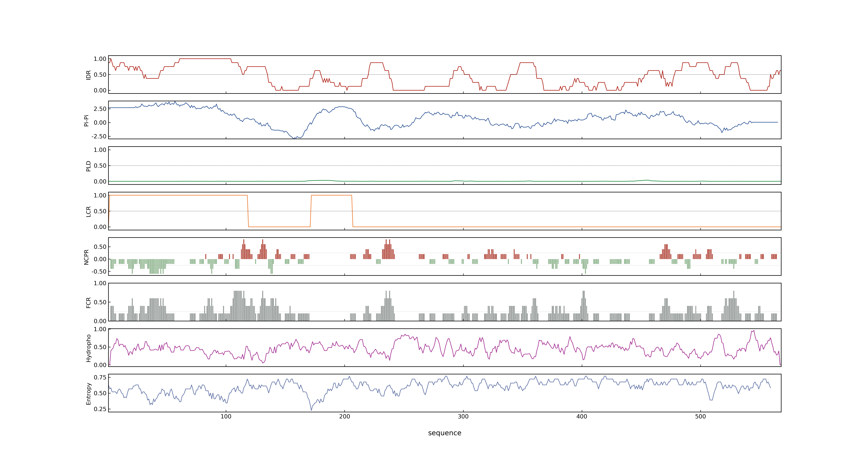Click the LCR axis label
Viewport: 868px width, 463px height.
(x=88, y=211)
